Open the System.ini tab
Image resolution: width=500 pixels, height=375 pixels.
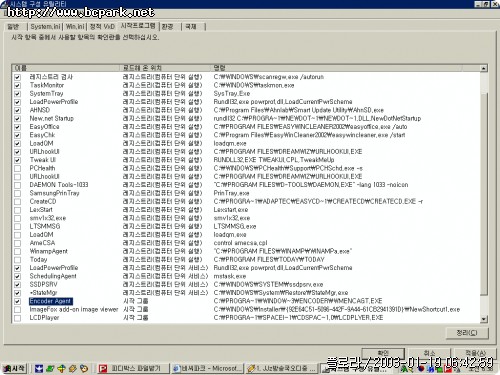[x=45, y=27]
